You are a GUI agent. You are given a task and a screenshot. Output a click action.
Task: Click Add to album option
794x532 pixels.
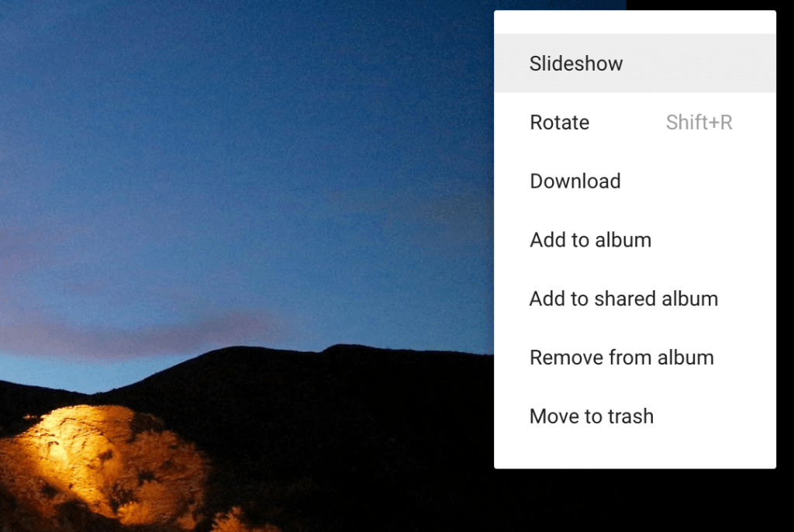coord(590,240)
